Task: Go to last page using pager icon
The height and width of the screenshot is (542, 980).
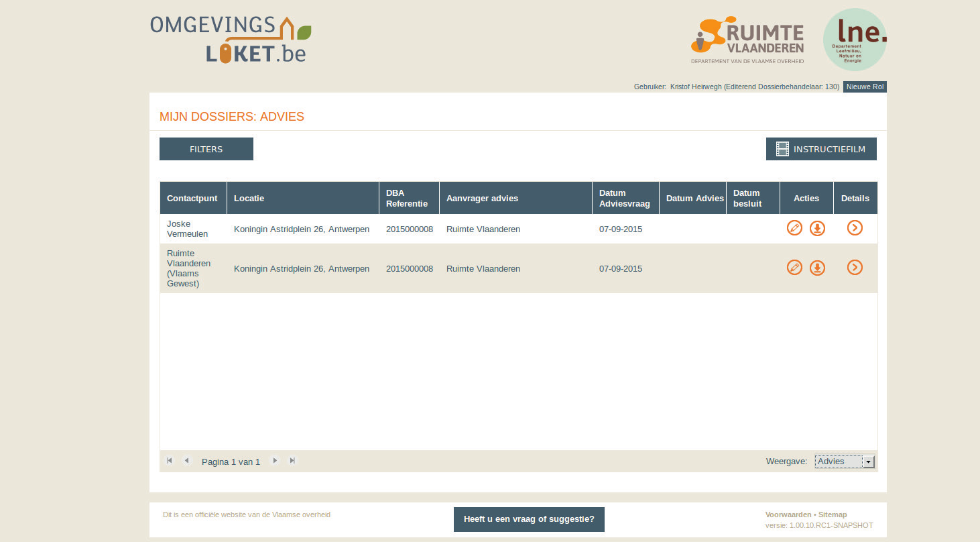Action: point(292,461)
